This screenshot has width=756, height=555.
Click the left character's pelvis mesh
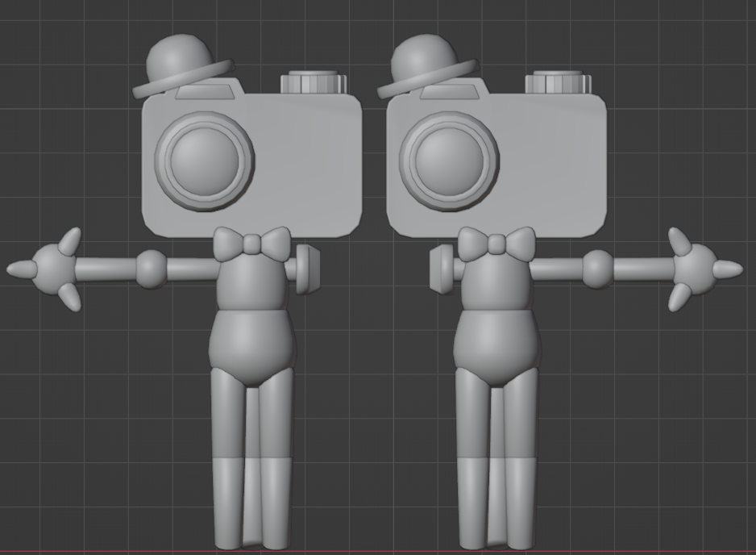coord(251,347)
